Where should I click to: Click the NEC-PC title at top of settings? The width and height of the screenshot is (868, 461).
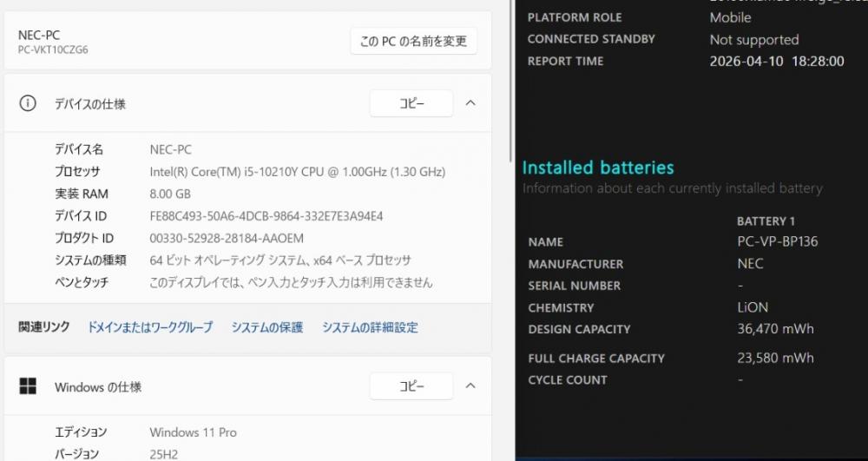point(39,35)
